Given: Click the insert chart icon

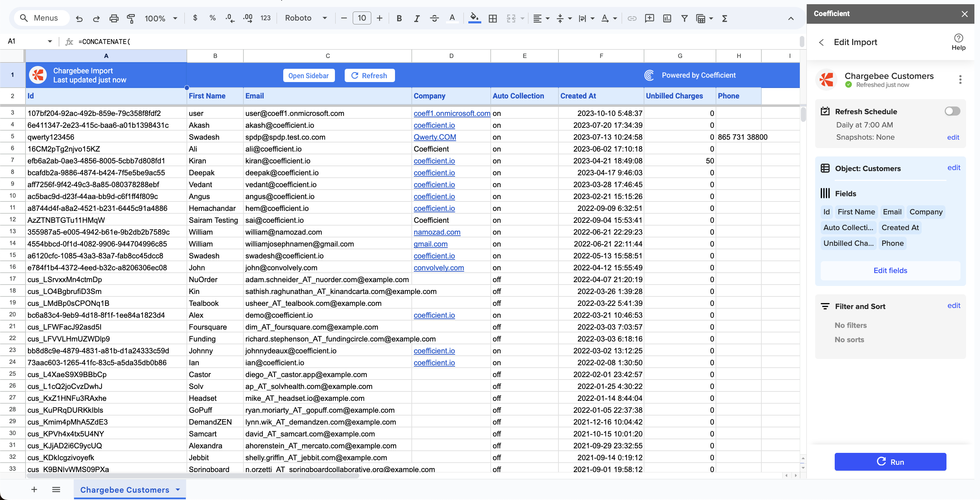Looking at the screenshot, I should [667, 18].
